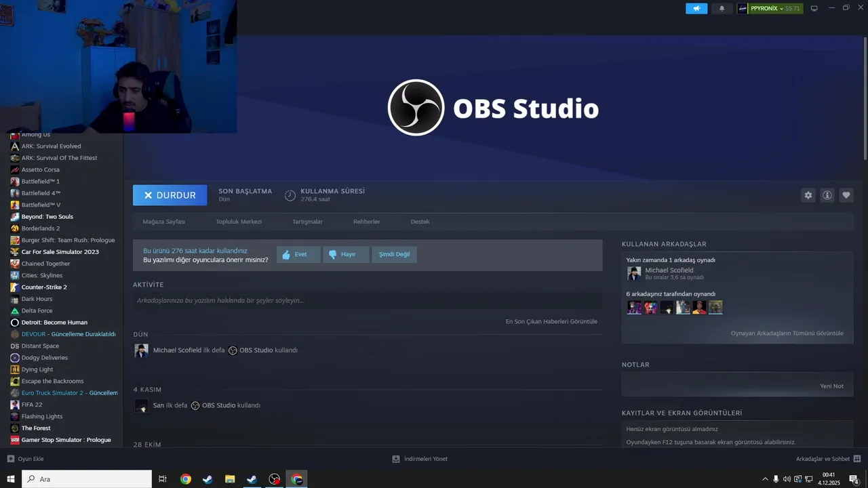Expand the PPYRONİX account dropdown
Screen dimensions: 868x488
click(x=770, y=8)
